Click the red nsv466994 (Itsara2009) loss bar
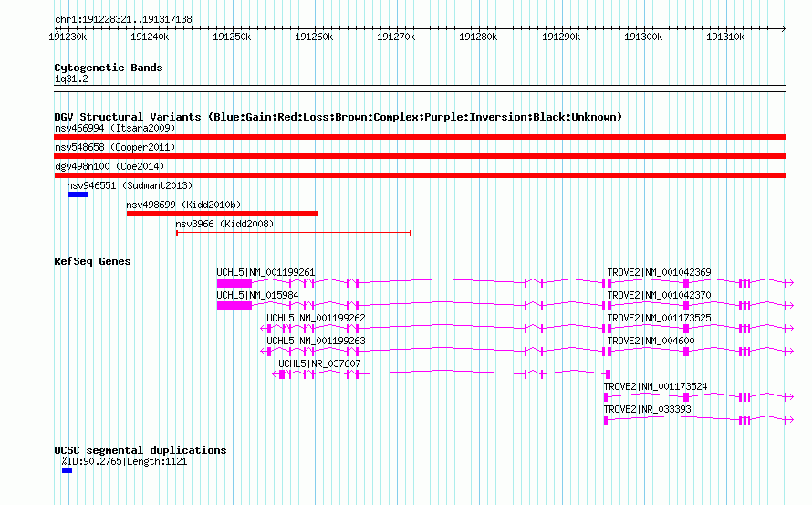Image resolution: width=812 pixels, height=505 pixels. point(420,137)
